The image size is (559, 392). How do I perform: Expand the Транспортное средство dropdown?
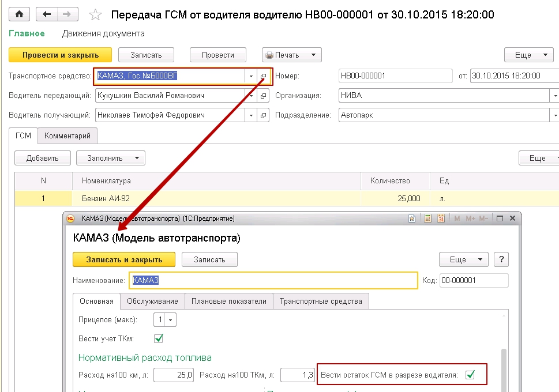251,76
